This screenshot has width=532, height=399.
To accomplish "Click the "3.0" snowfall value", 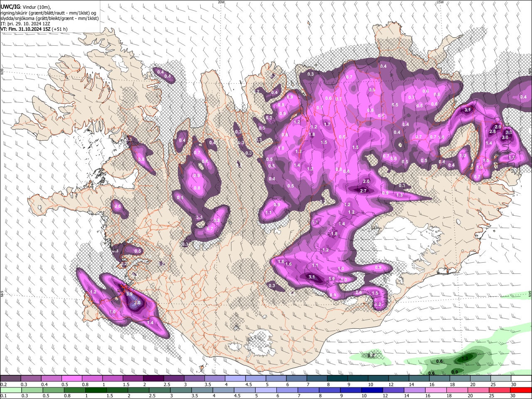I will click(x=505, y=137).
